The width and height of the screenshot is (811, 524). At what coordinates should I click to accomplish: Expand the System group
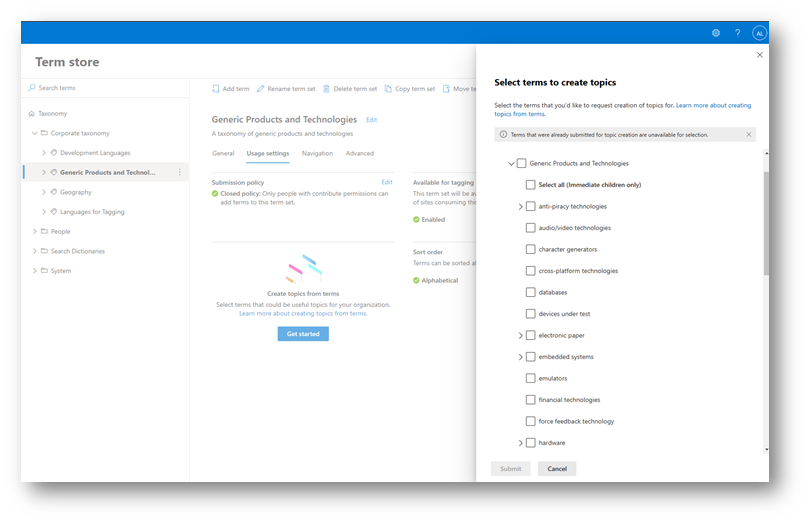(x=35, y=271)
